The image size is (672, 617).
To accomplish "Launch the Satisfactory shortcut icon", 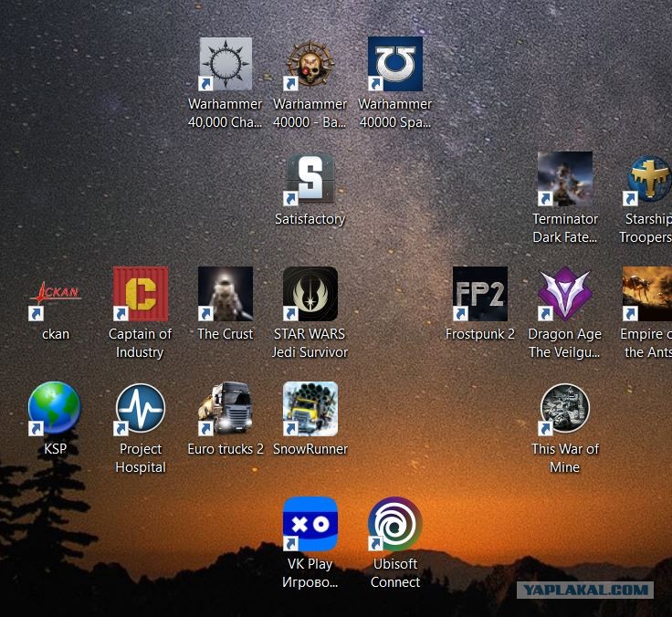I will click(x=310, y=179).
